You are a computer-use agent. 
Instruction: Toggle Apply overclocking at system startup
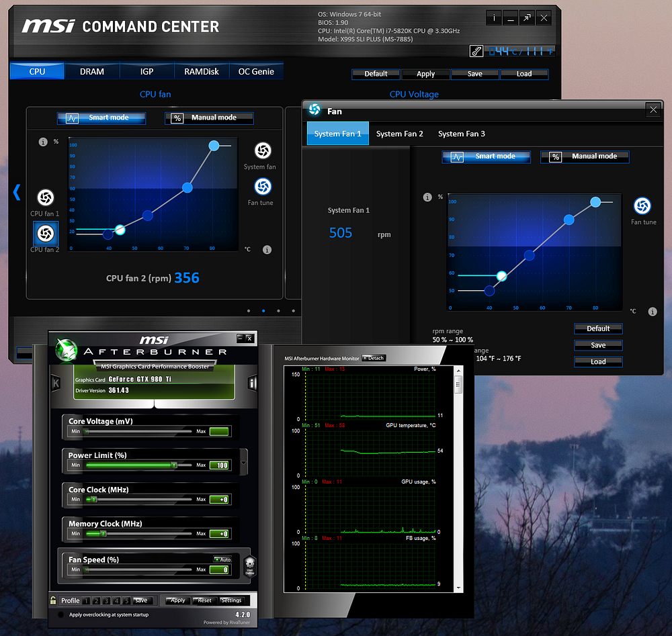(61, 615)
